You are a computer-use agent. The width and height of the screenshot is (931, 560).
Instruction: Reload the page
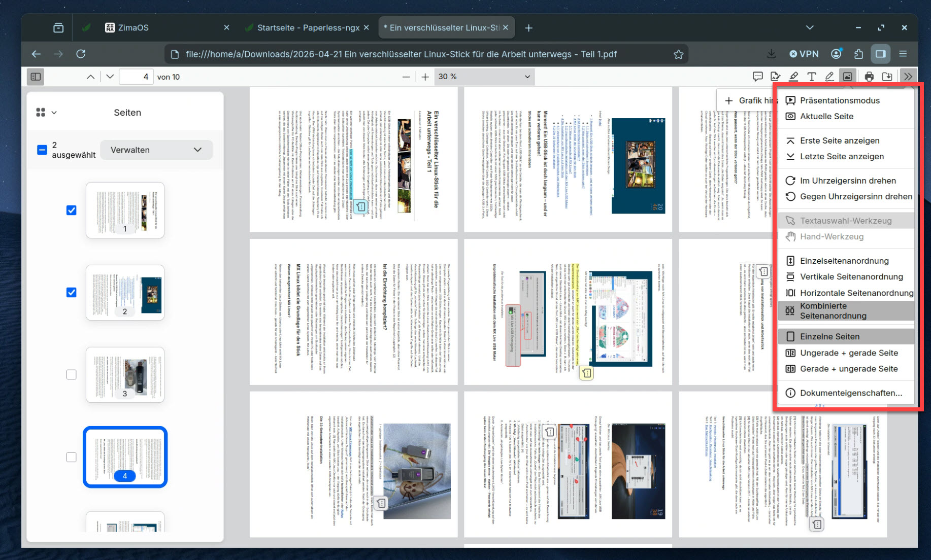[x=81, y=54]
